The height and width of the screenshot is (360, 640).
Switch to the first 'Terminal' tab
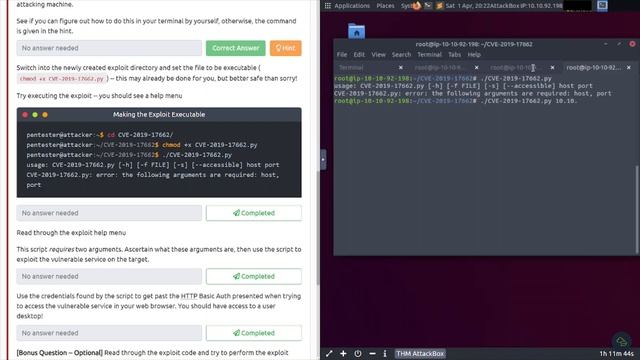point(366,67)
